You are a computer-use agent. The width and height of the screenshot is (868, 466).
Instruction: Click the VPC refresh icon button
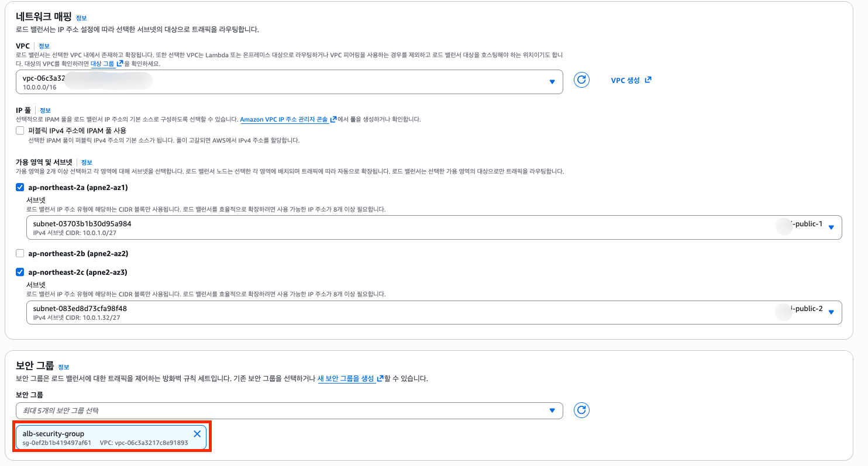point(581,80)
